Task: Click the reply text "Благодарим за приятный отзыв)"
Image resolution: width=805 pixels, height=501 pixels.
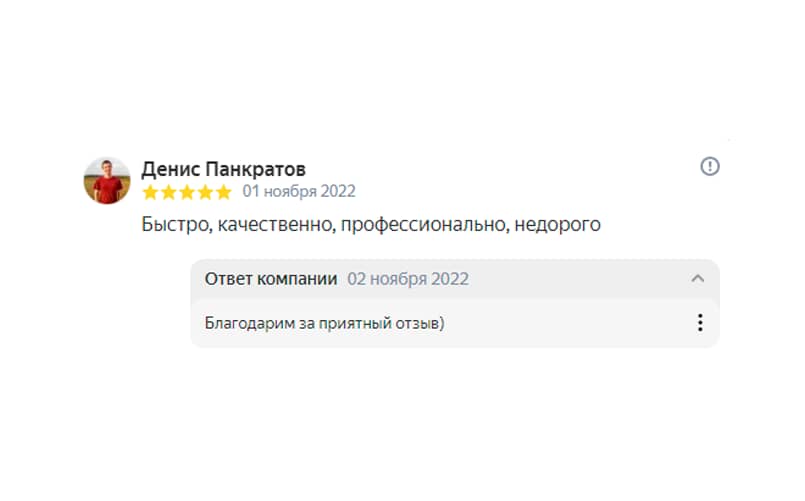Action: (324, 323)
